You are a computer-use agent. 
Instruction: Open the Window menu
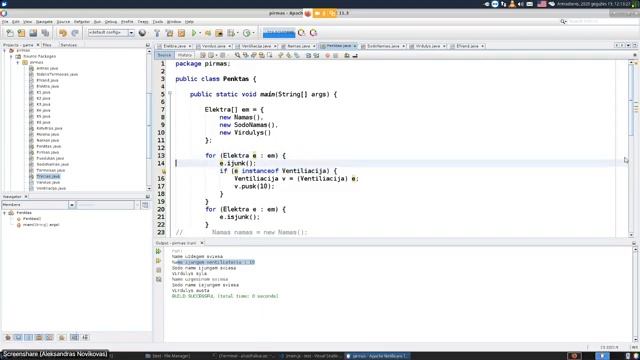174,22
